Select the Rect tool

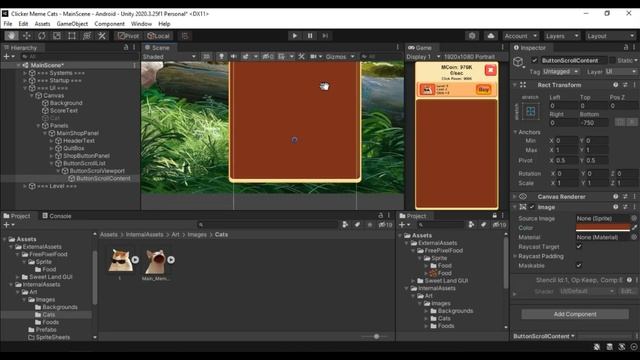[x=72, y=36]
